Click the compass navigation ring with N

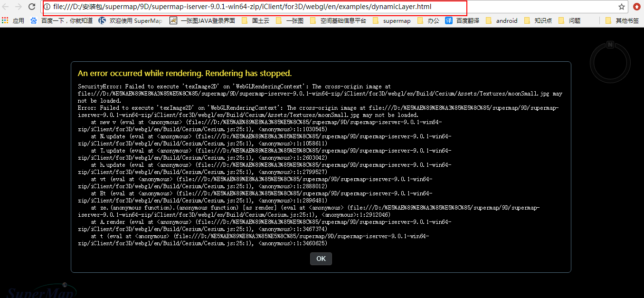(610, 61)
